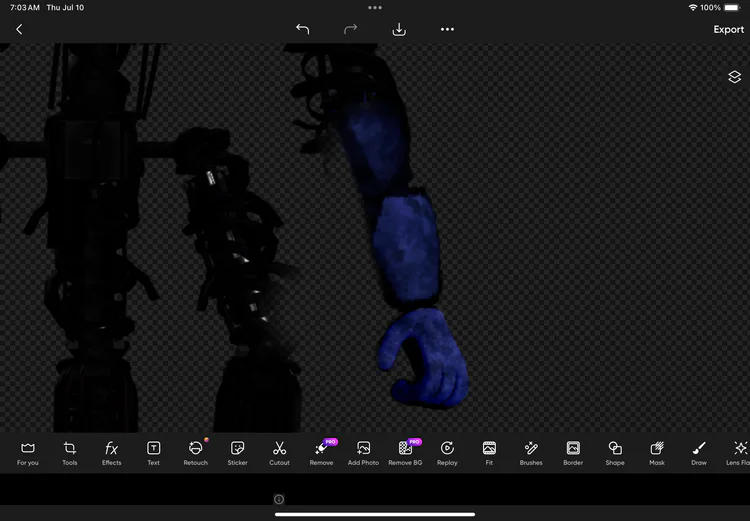Tap the blue forearm on the canvas
Screen dimensions: 750x521
pyautogui.click(x=407, y=249)
